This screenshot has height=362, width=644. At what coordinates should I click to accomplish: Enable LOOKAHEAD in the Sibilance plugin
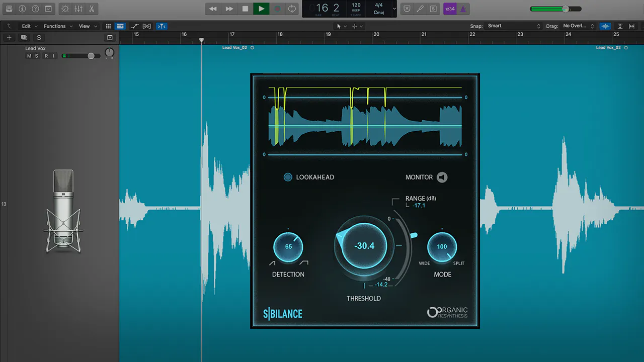[x=288, y=177]
